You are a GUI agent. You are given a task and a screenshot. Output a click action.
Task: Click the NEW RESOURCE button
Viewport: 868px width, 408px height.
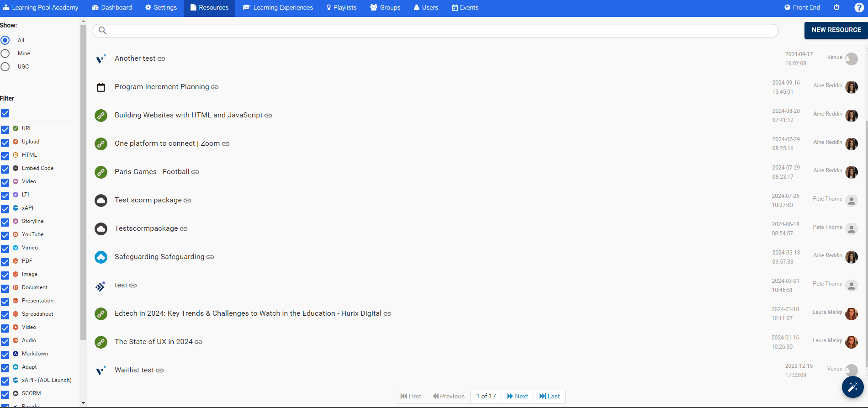[836, 30]
